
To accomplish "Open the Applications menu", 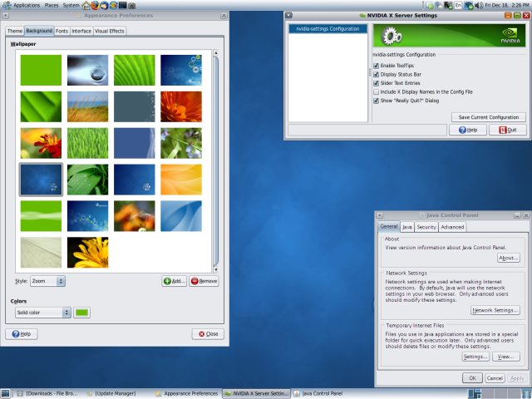I will click(27, 5).
